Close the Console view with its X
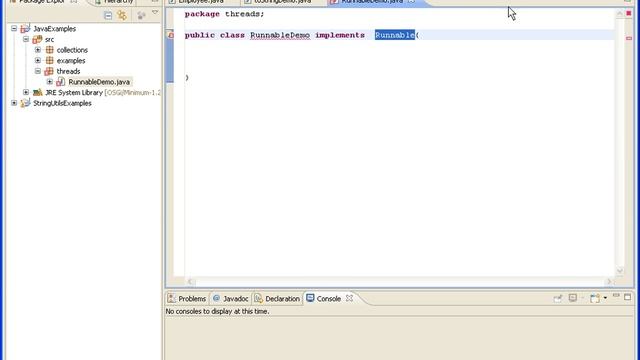Image resolution: width=640 pixels, height=360 pixels. click(349, 298)
